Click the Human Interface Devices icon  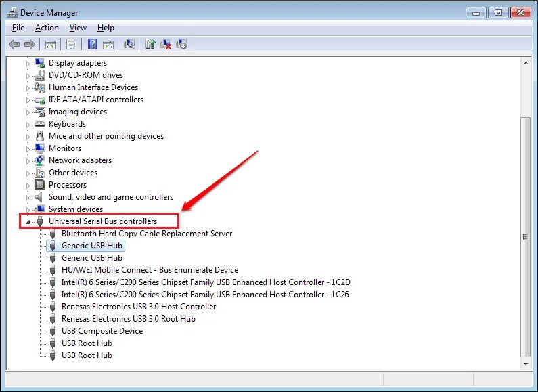pos(40,87)
